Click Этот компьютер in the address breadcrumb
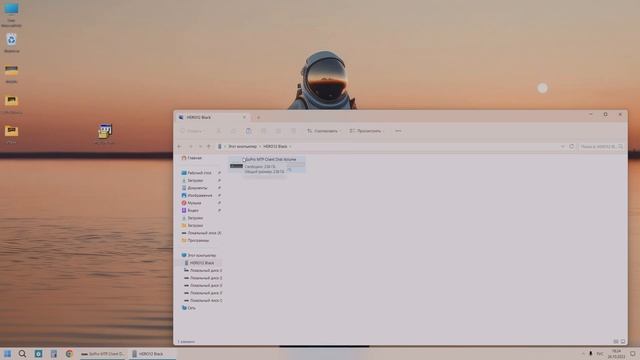Viewport: 640px width, 360px height. tap(242, 147)
